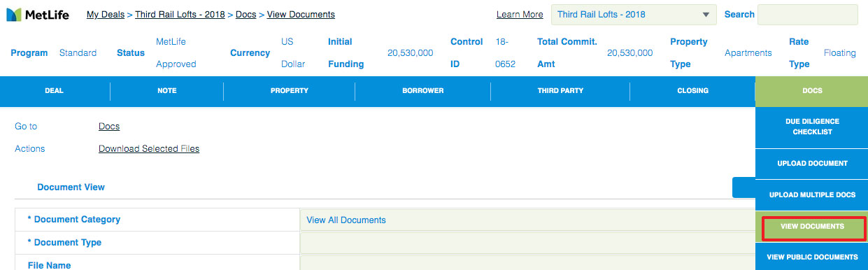Select the BORROWER tab

tap(423, 91)
